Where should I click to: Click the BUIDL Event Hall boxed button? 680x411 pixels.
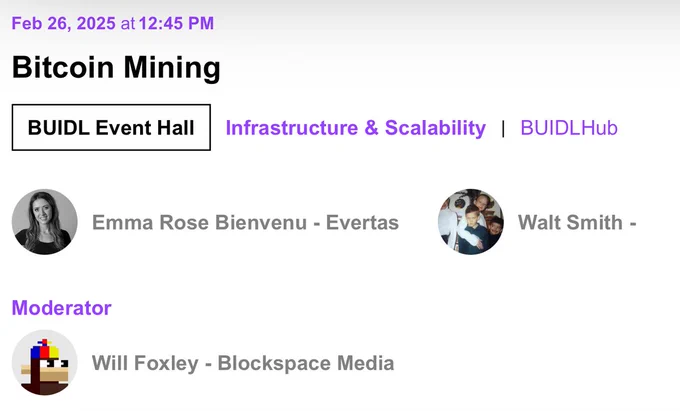[x=111, y=127]
